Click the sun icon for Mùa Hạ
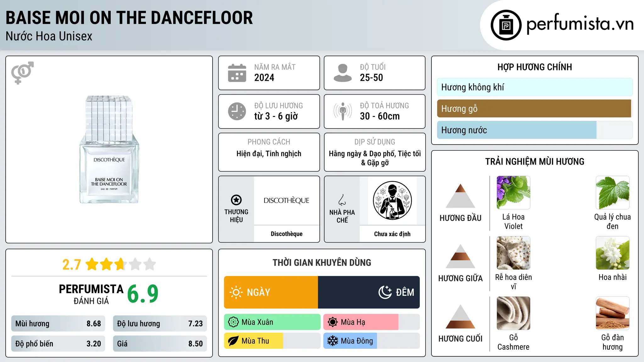The height and width of the screenshot is (362, 644). click(x=333, y=322)
